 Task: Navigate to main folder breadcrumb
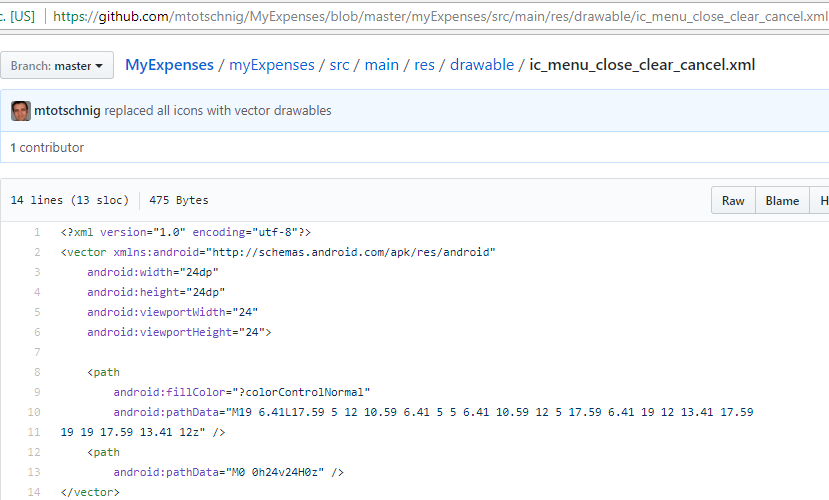point(382,65)
